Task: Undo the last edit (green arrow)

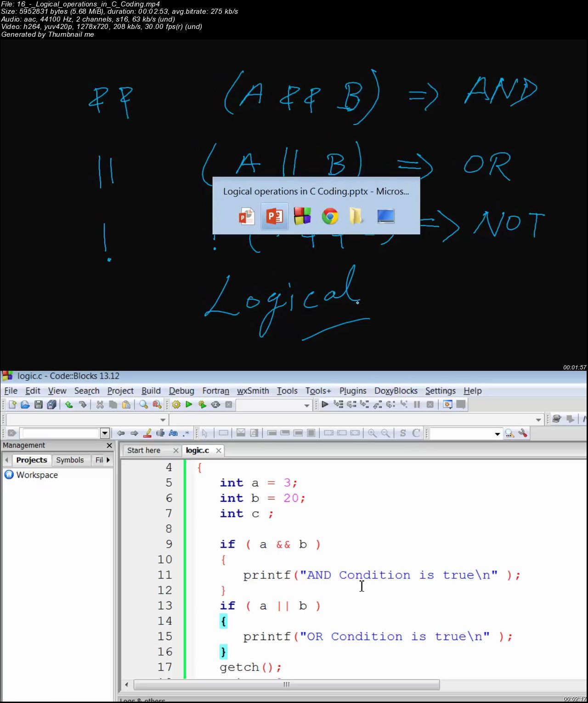Action: [x=69, y=405]
